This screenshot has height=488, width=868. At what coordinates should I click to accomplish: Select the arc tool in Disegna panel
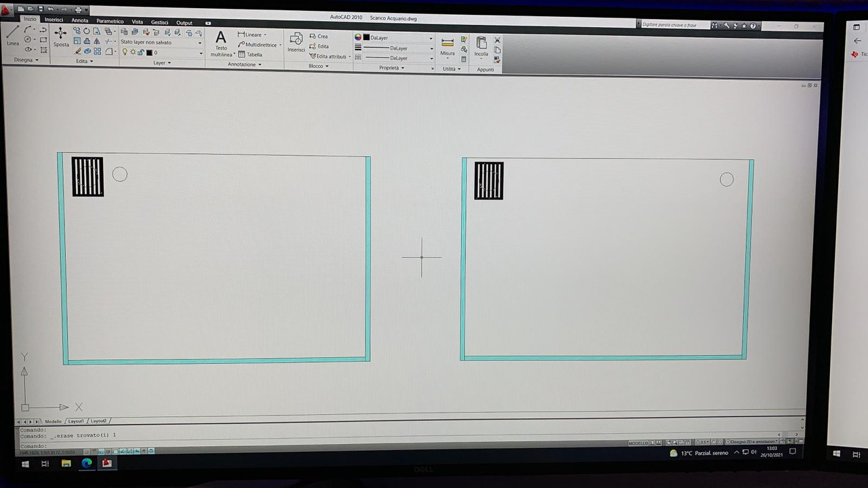pyautogui.click(x=27, y=30)
